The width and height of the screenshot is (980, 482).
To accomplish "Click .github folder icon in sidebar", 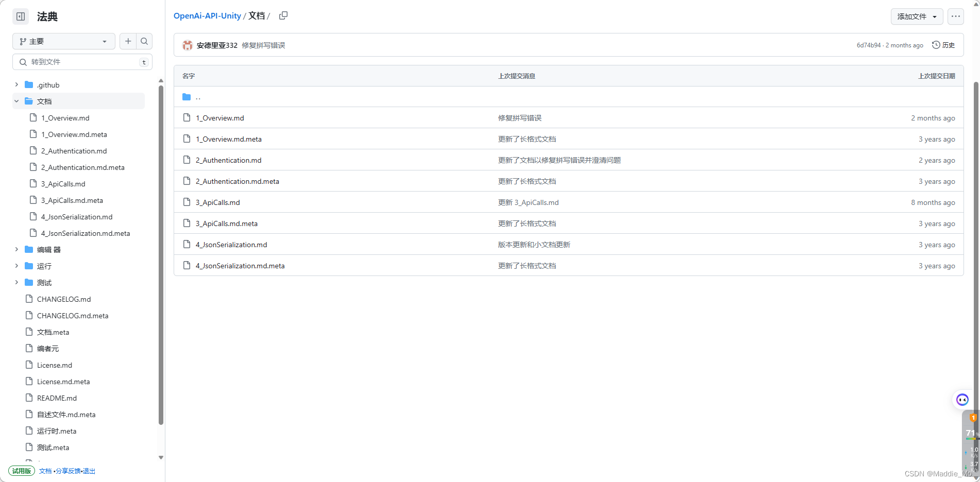I will coord(29,84).
